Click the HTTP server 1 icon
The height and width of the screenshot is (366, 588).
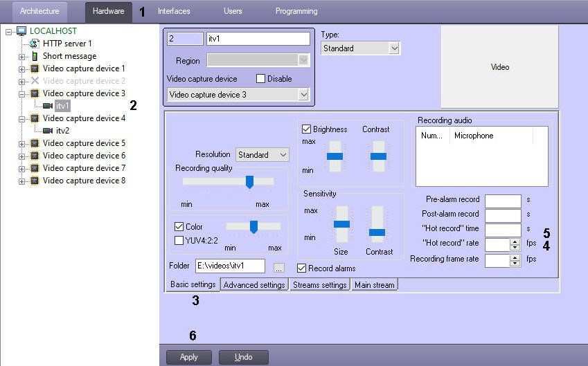point(35,44)
